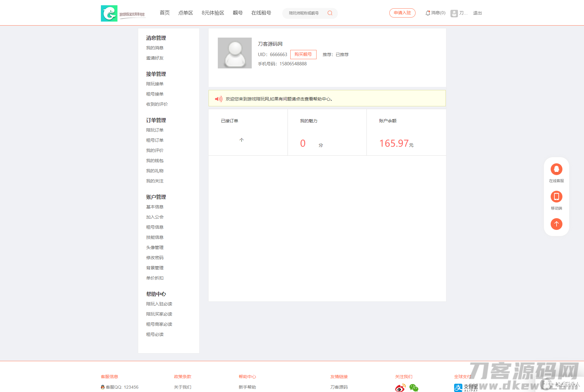Open 消息(0) in the header

tap(438, 13)
